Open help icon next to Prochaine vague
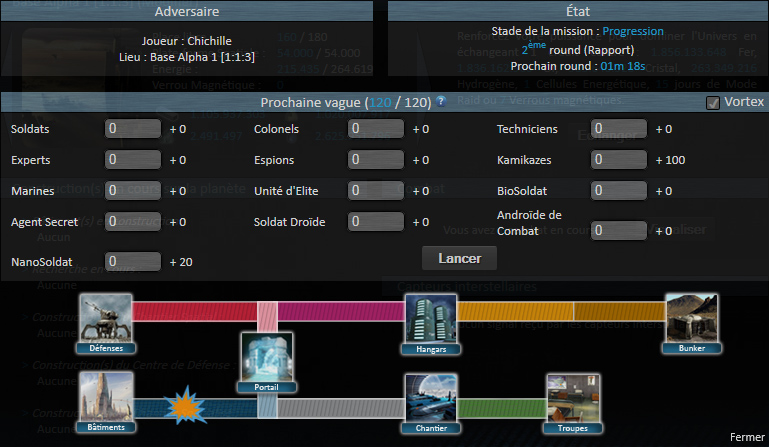The width and height of the screenshot is (769, 447). [x=441, y=102]
